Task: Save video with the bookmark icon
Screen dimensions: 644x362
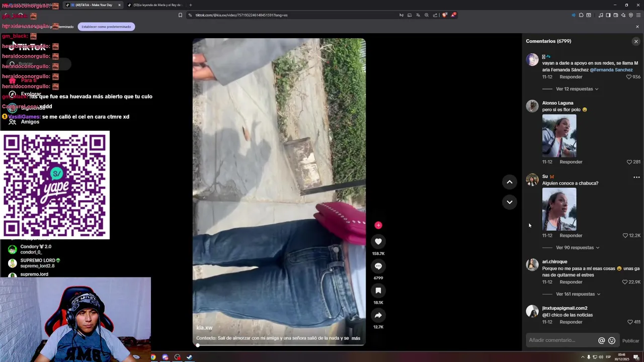Action: click(378, 291)
